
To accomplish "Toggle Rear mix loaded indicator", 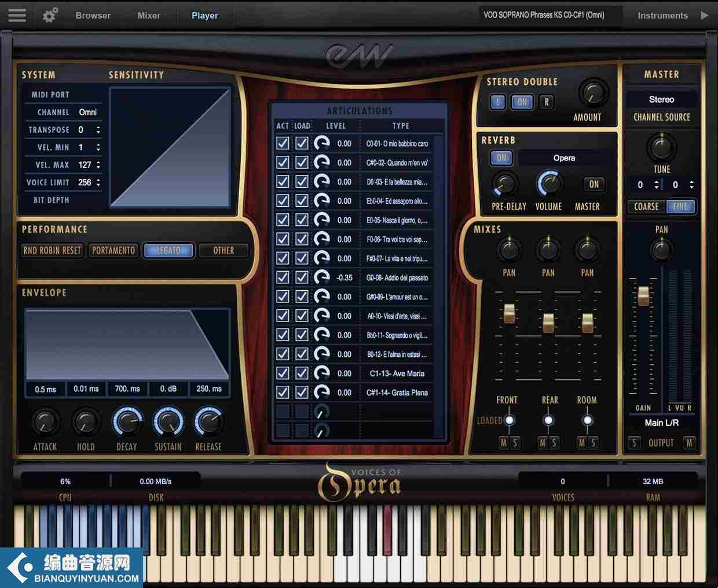I will (x=548, y=421).
